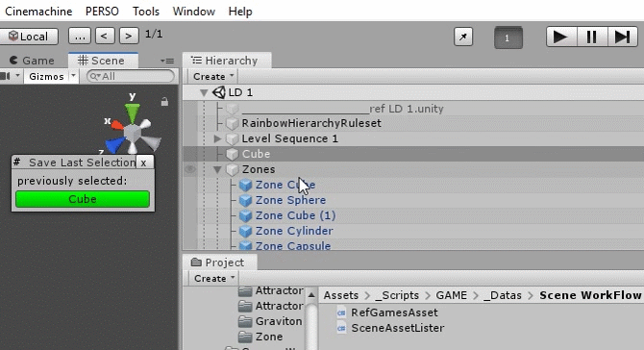Toggle the Zones visibility eye
This screenshot has height=350, width=644.
pos(189,169)
